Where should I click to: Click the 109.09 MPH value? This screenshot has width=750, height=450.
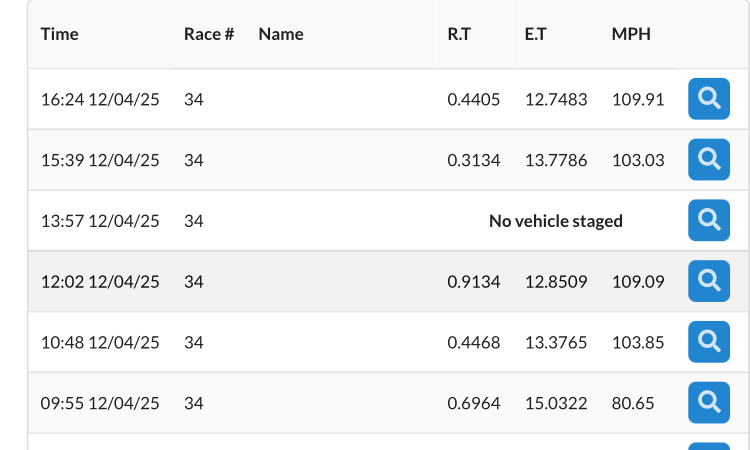[x=638, y=282]
